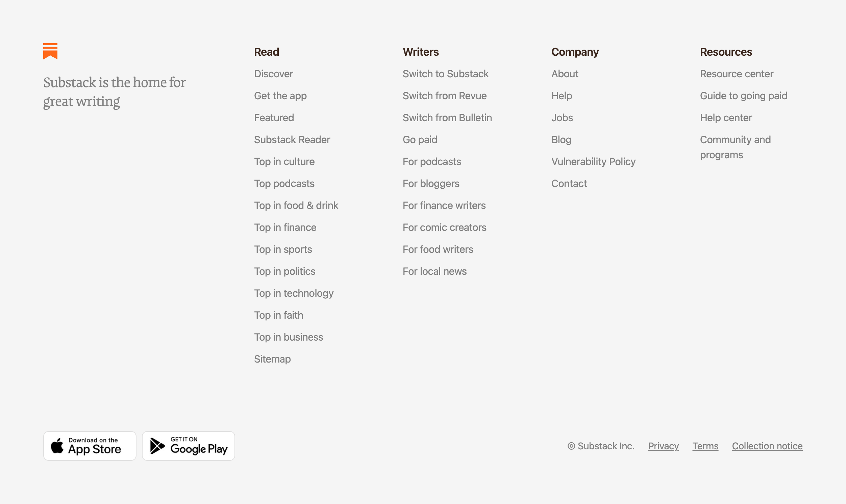Click Top in food & drink
The image size is (846, 504).
click(296, 205)
